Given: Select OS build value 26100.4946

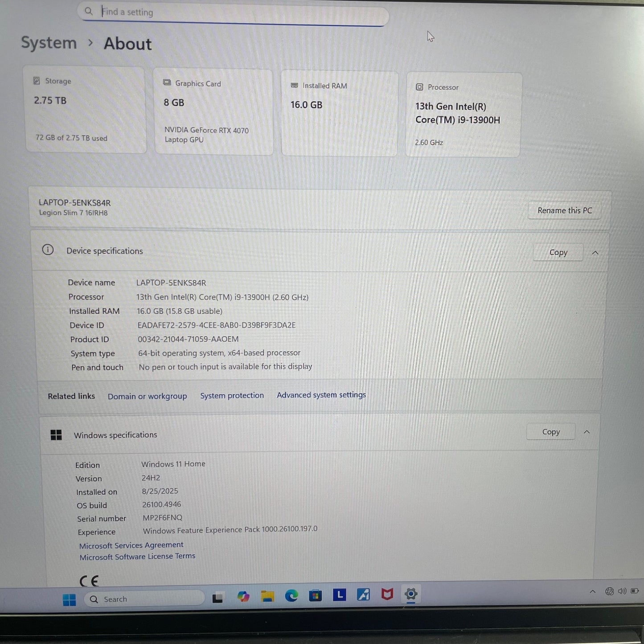Looking at the screenshot, I should [x=162, y=504].
